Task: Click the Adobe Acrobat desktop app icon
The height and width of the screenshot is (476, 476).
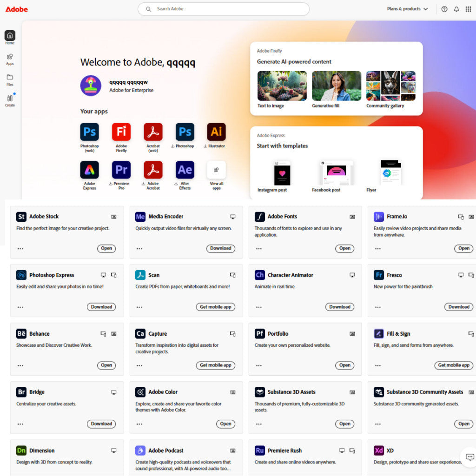Action: click(153, 170)
